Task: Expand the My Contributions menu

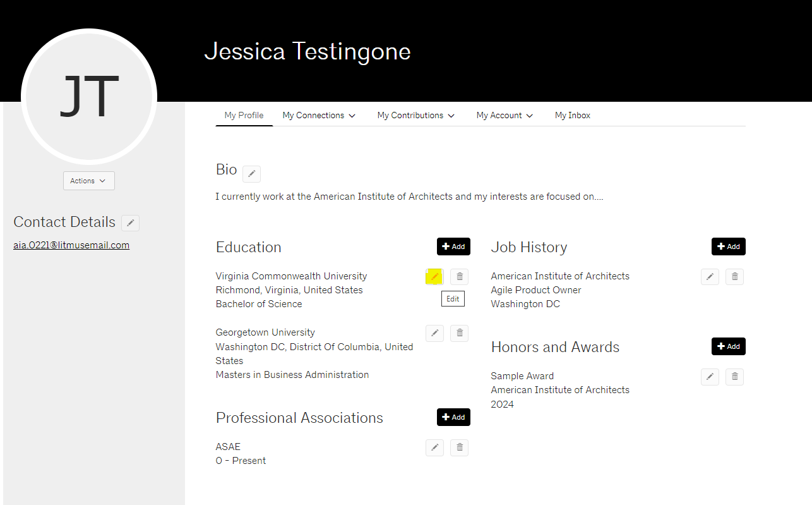Action: (x=415, y=116)
